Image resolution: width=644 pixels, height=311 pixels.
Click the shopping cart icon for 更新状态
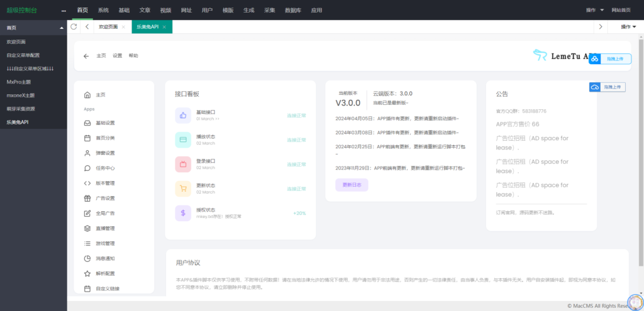click(183, 188)
